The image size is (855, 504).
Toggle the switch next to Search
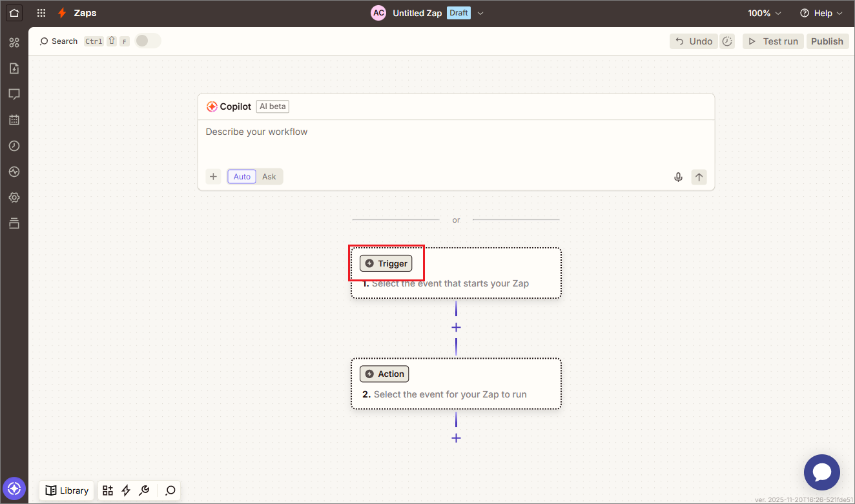[x=148, y=41]
